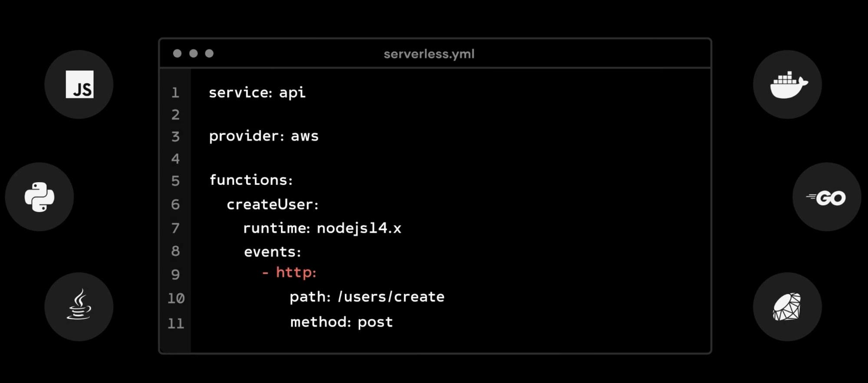Click line number 1 in gutter
The height and width of the screenshot is (383, 868).
(x=175, y=92)
